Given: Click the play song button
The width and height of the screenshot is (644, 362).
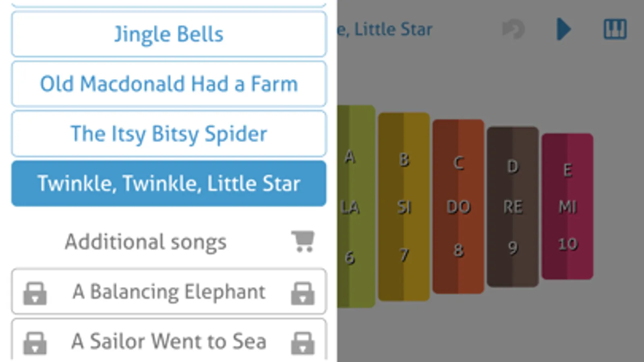Looking at the screenshot, I should click(x=563, y=29).
